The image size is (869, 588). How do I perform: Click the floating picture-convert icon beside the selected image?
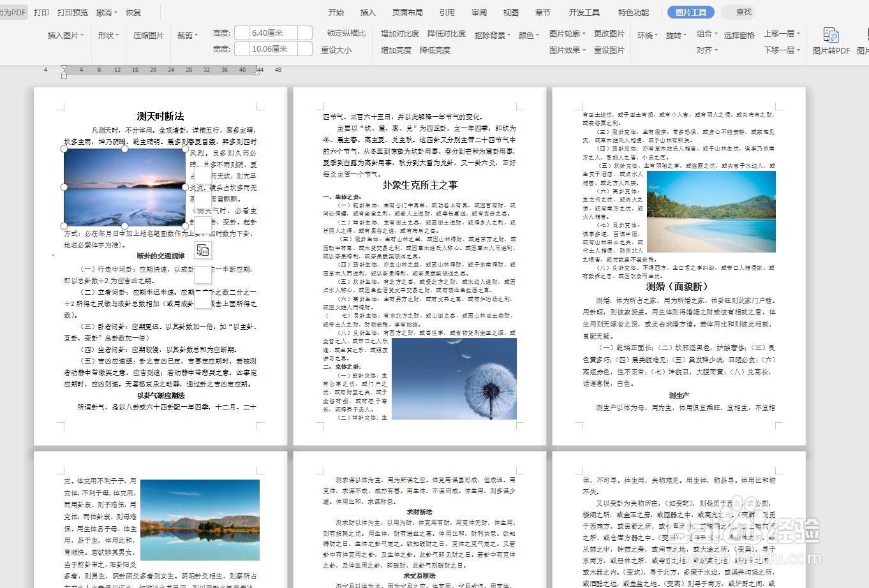pos(202,250)
